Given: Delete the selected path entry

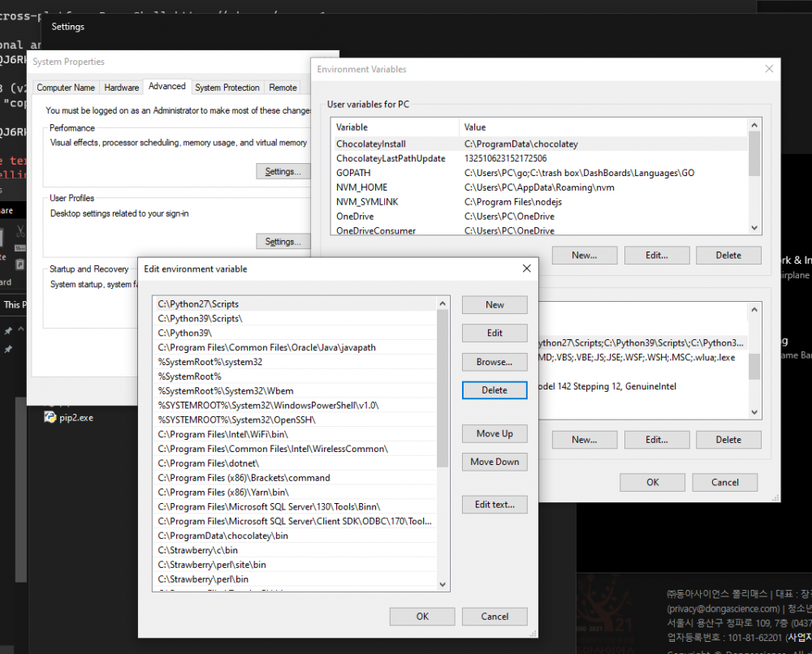Looking at the screenshot, I should click(495, 390).
